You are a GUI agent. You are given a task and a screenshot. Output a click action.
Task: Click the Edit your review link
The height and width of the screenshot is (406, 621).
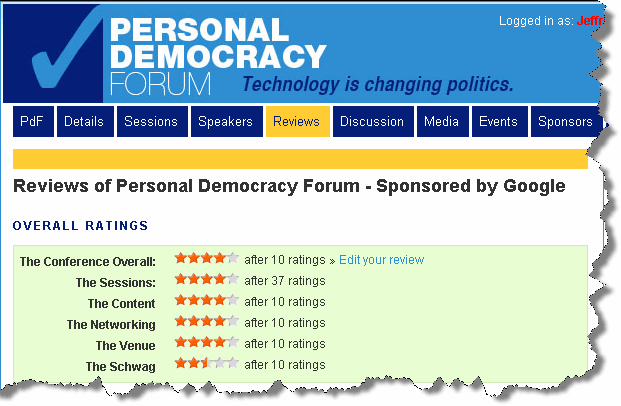[381, 260]
